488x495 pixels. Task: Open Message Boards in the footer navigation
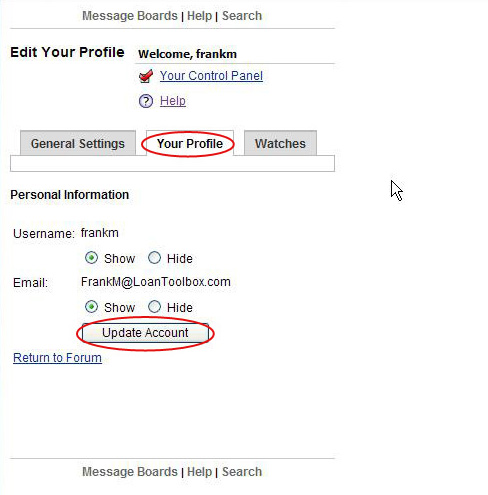[x=130, y=472]
